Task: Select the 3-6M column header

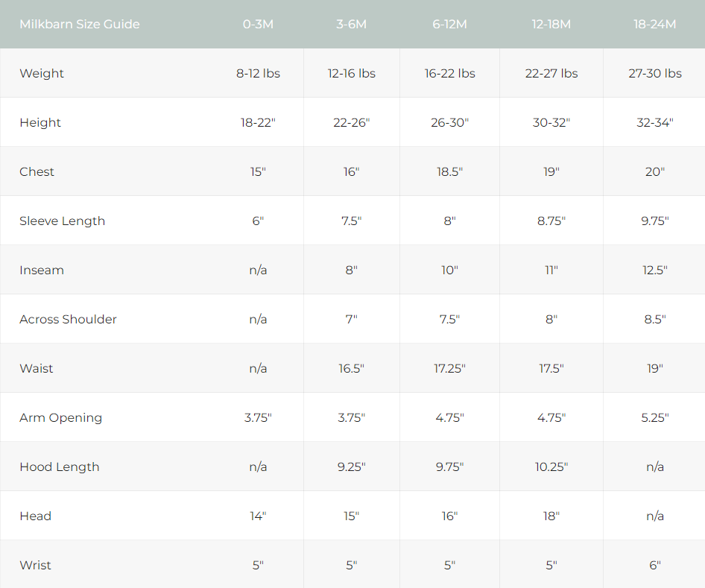Action: click(351, 24)
